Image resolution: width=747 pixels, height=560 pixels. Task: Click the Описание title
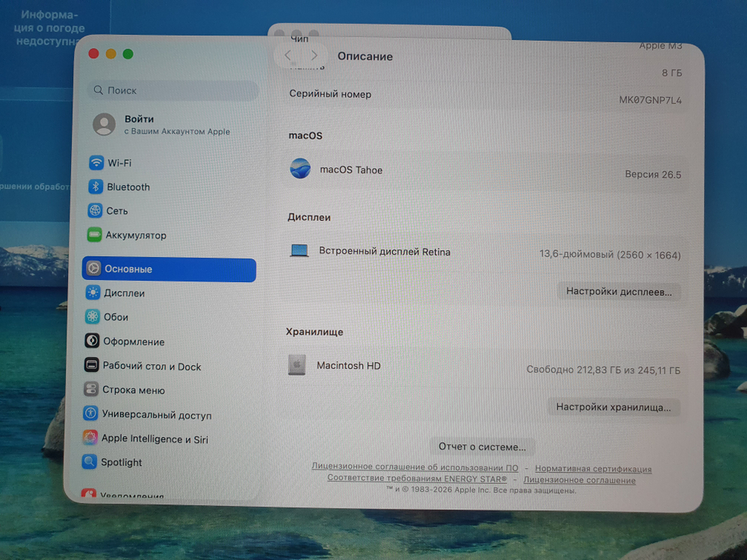coord(365,56)
